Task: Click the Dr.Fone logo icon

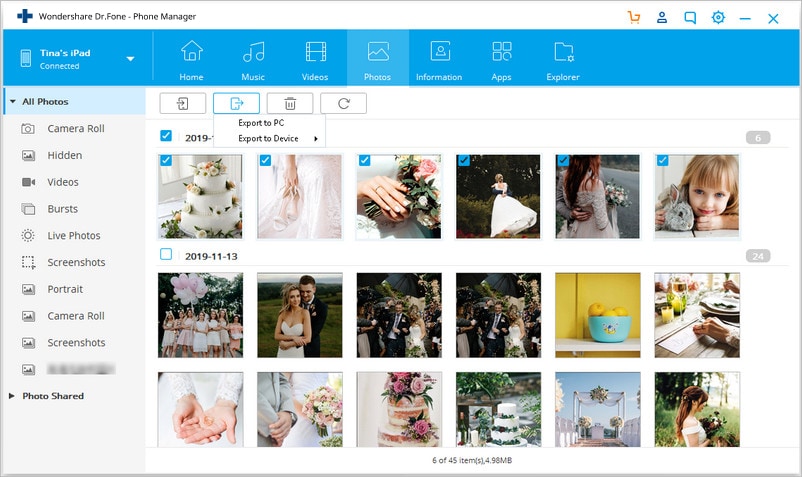Action: [25, 16]
